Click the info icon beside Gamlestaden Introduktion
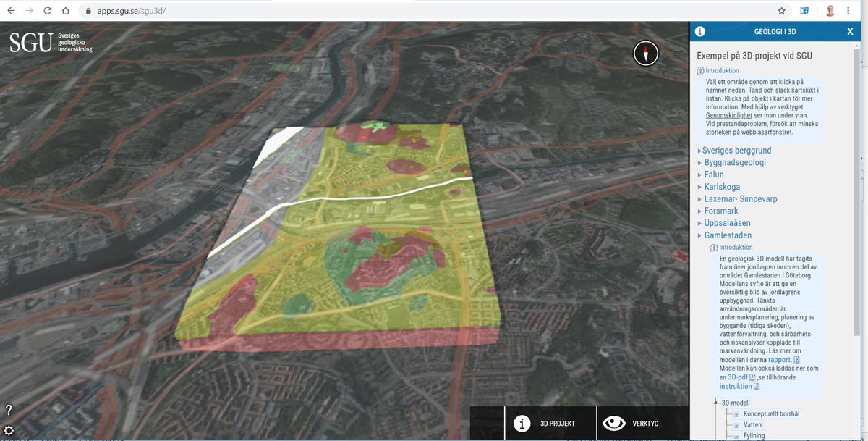Screen dimensions: 868x441 tap(714, 248)
